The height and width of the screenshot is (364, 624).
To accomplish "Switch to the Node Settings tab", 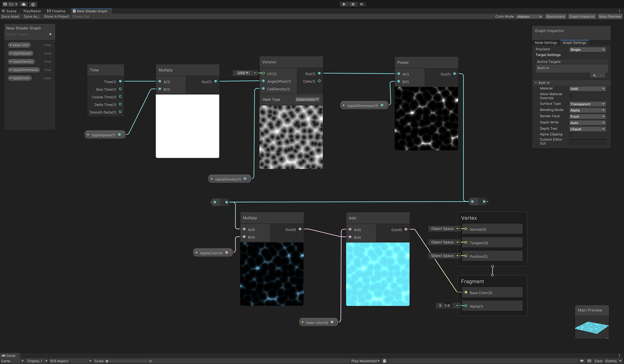I will (546, 43).
